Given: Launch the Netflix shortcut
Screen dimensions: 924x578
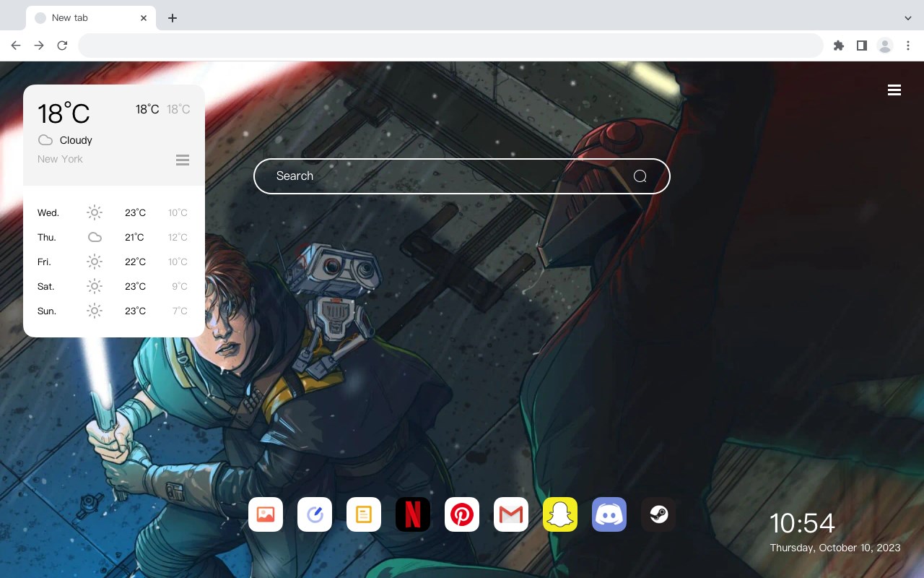Looking at the screenshot, I should point(413,514).
